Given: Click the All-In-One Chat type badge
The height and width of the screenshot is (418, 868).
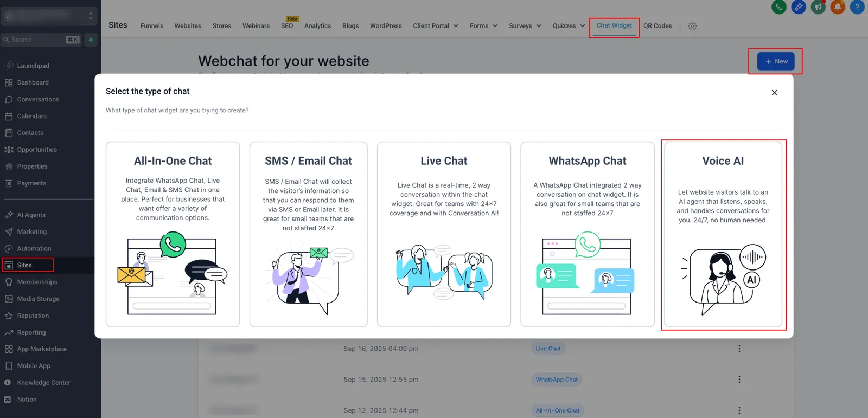Looking at the screenshot, I should (558, 410).
